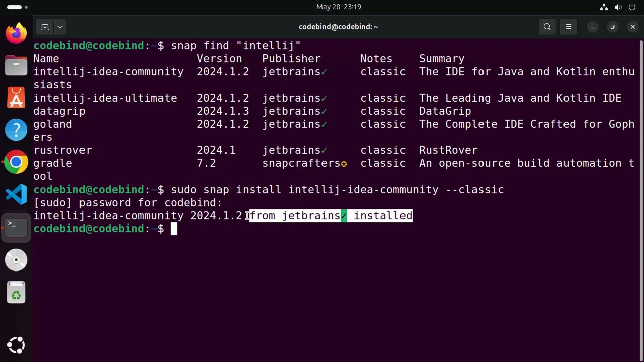Click the Version column header
The width and height of the screenshot is (644, 362).
(x=219, y=59)
